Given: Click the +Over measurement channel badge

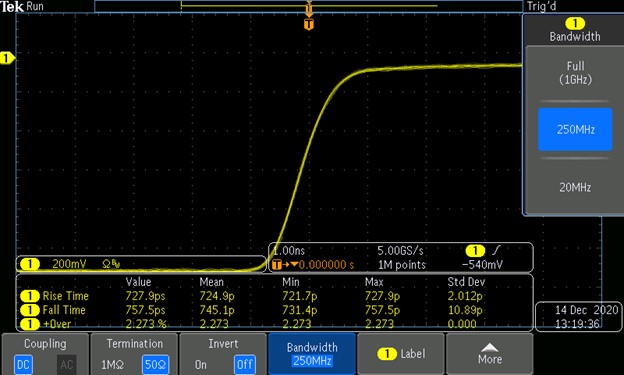Looking at the screenshot, I should 30,324.
